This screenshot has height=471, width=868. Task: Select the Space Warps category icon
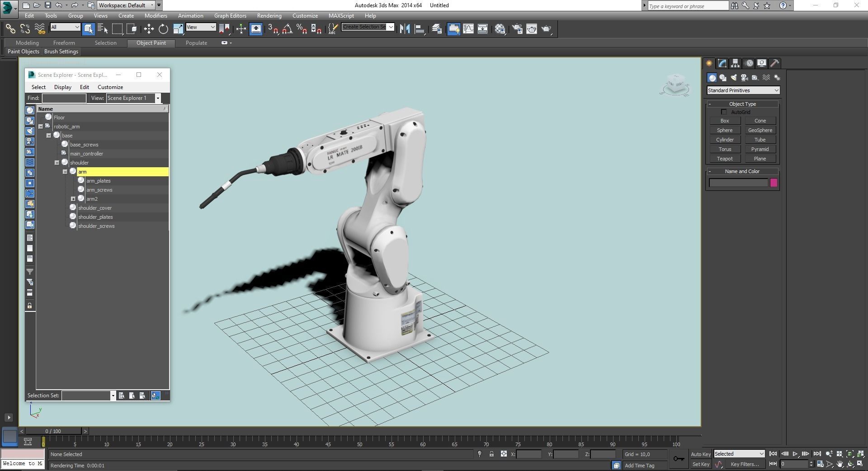[766, 78]
